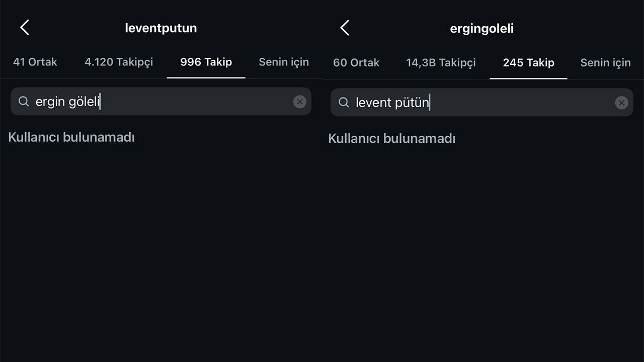
Task: Tap search magnifier icon beside 'levent pütün'
Action: click(x=344, y=103)
